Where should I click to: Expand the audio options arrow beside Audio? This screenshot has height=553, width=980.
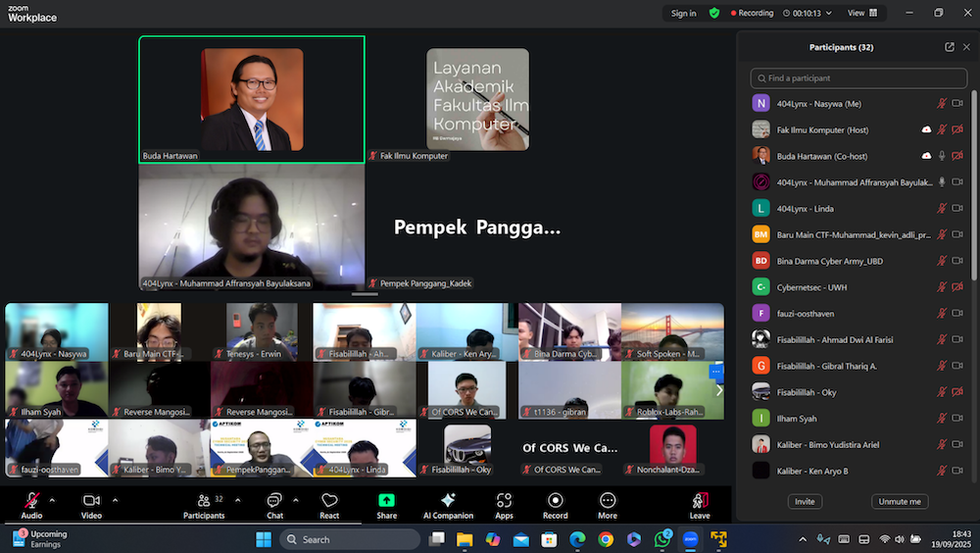(52, 499)
